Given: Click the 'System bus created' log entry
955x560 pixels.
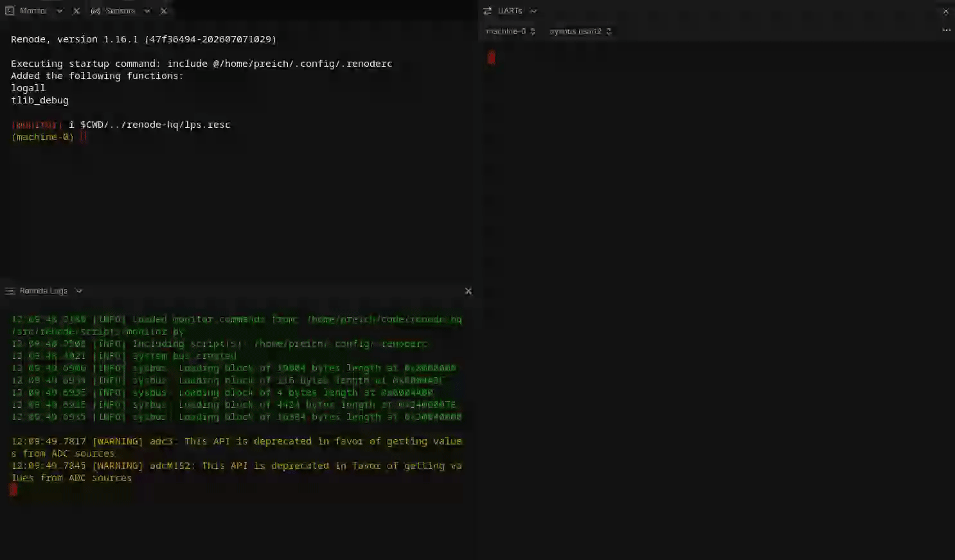Looking at the screenshot, I should 124,356.
